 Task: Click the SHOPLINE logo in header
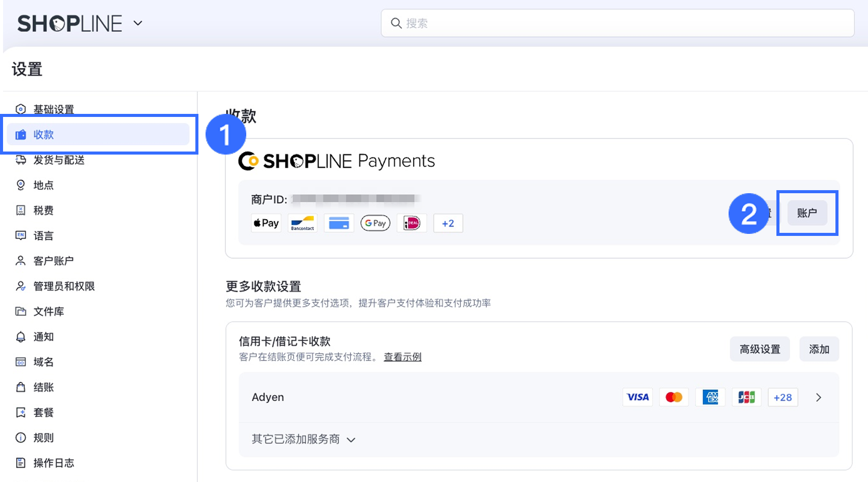point(70,23)
